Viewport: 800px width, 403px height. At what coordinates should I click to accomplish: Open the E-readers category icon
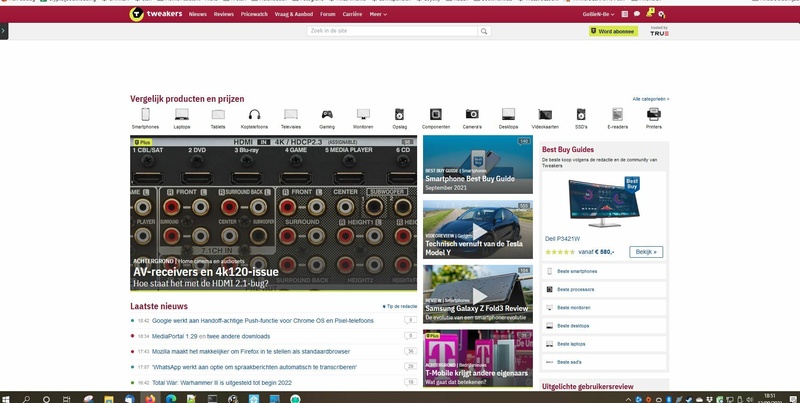point(617,114)
